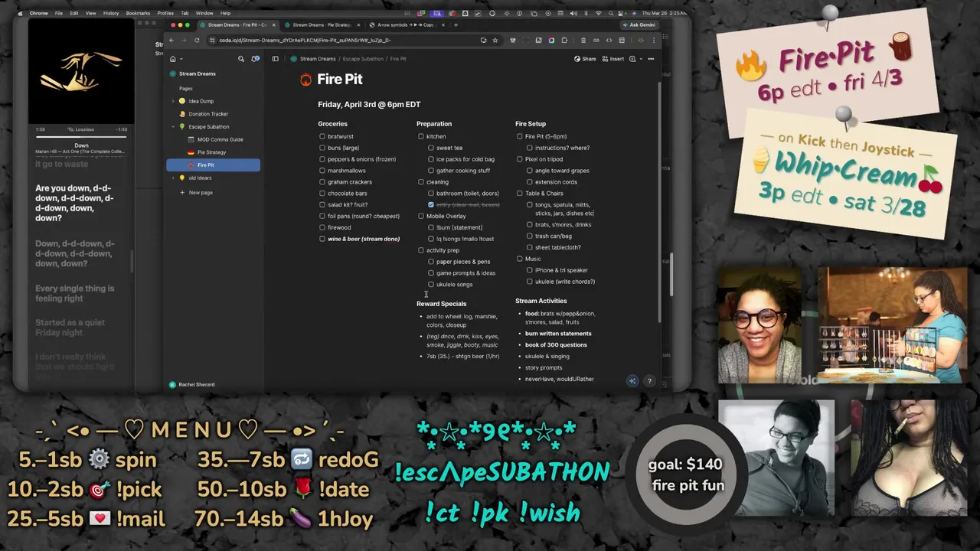The height and width of the screenshot is (551, 980).
Task: Click New page in the sidebar
Action: pos(196,193)
